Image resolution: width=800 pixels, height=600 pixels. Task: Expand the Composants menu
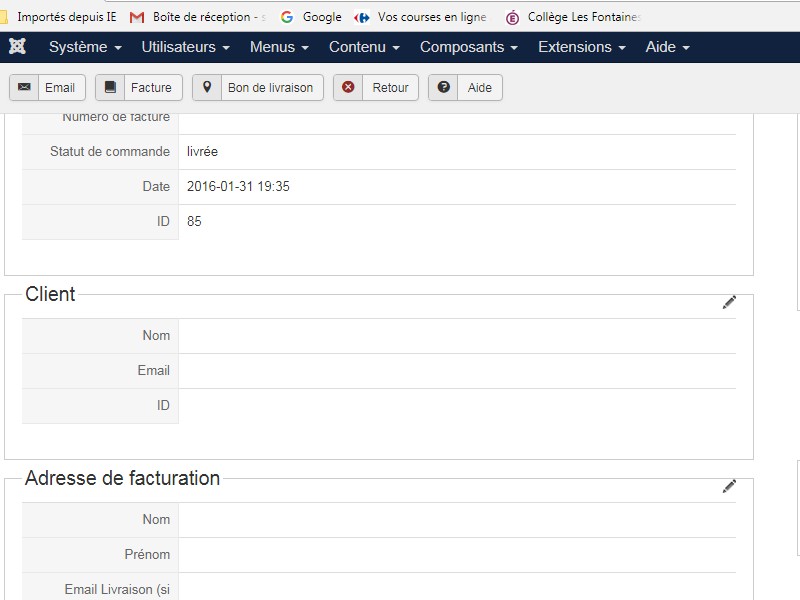click(x=469, y=47)
